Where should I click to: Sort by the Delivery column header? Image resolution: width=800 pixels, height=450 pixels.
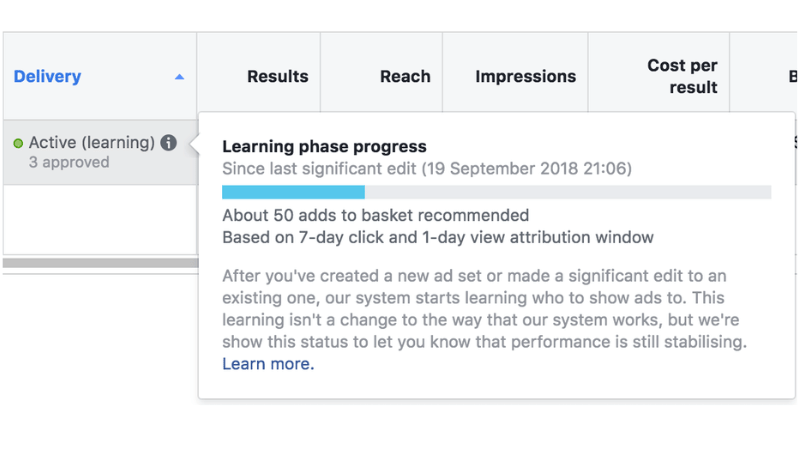pyautogui.click(x=48, y=77)
